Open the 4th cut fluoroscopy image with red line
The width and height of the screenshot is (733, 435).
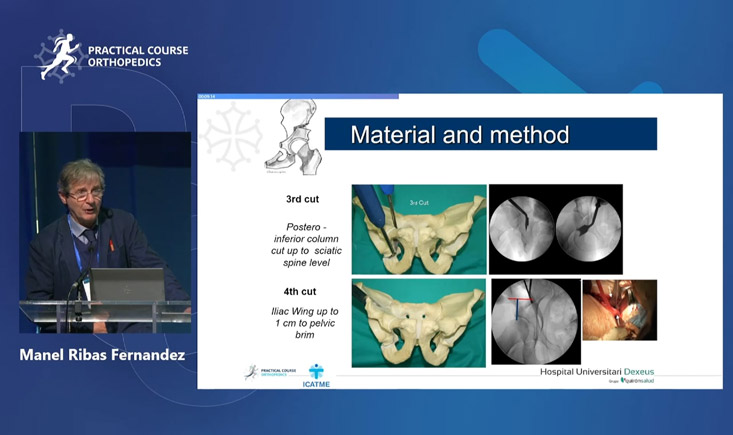535,322
